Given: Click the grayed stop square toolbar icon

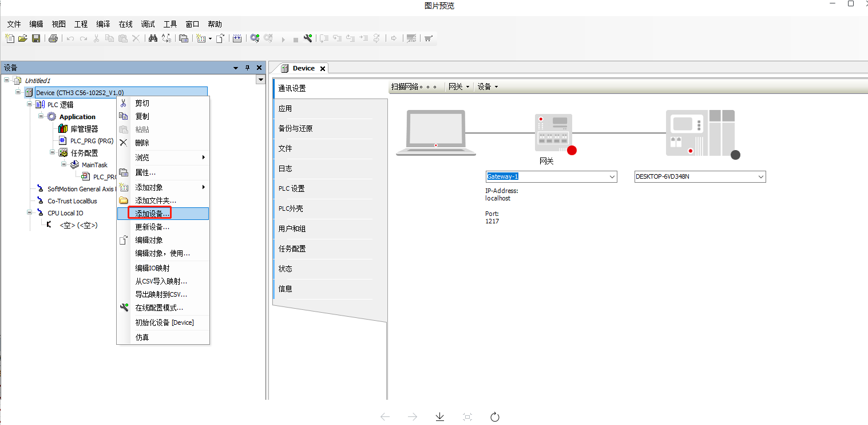Looking at the screenshot, I should [x=296, y=40].
